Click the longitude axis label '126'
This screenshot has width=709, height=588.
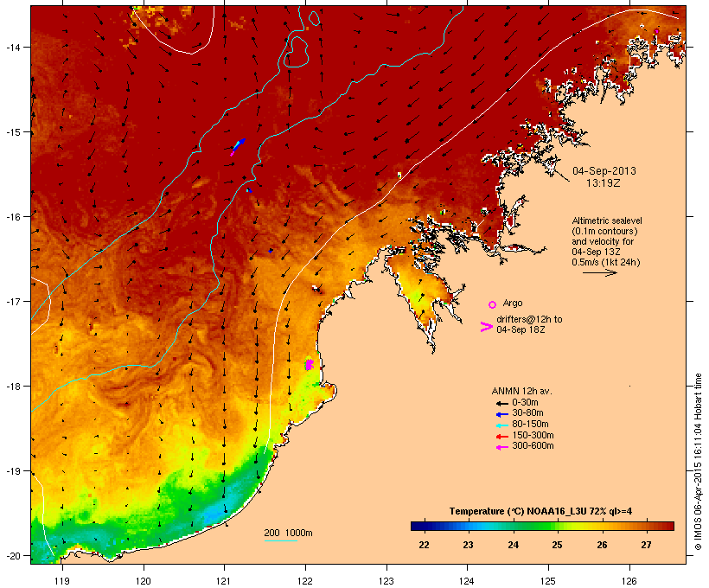629,581
